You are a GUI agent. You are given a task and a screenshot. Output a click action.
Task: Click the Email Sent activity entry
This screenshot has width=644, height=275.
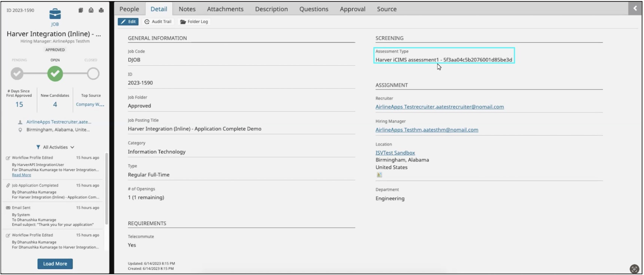[x=53, y=216]
